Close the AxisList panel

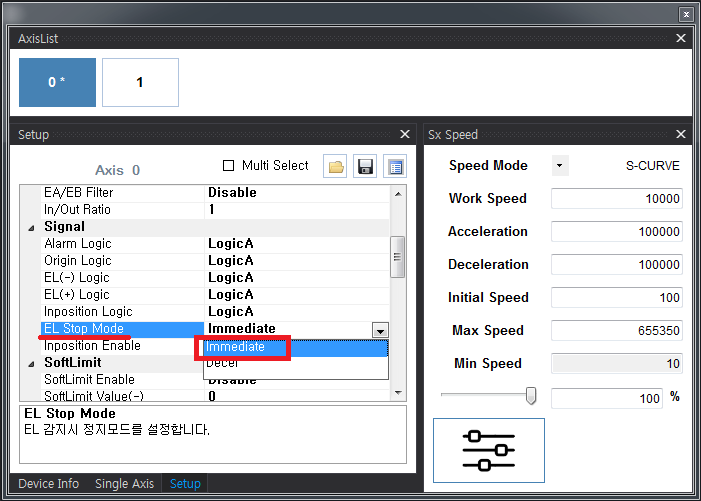point(681,38)
